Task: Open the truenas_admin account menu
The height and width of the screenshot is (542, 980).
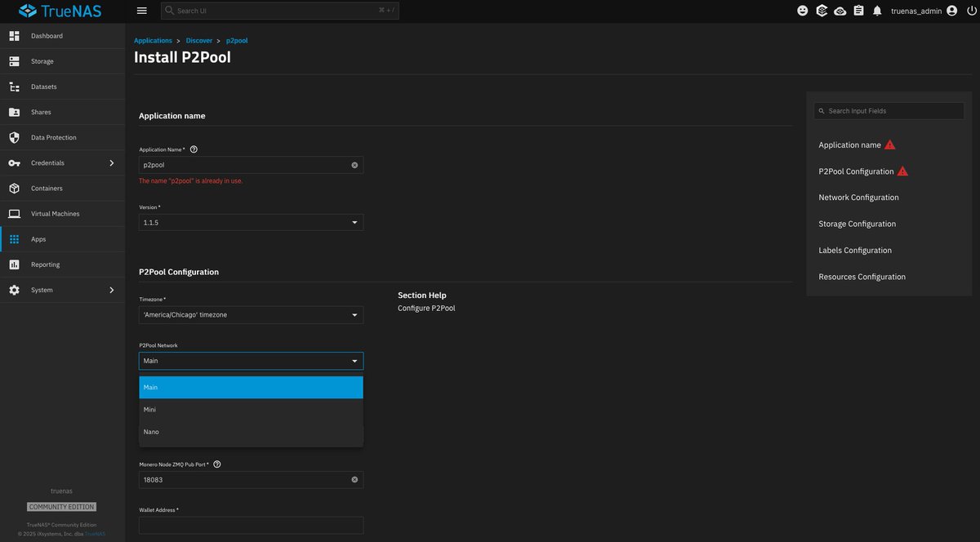Action: point(923,11)
